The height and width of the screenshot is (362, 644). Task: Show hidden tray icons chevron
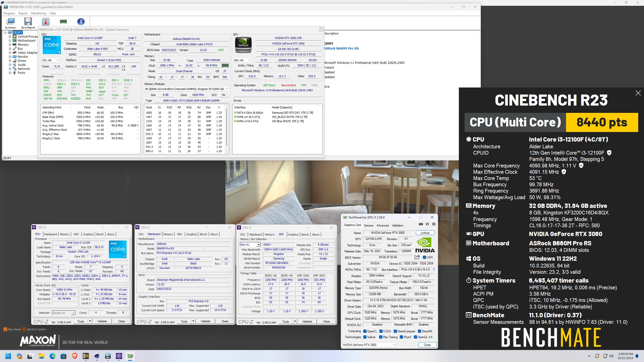[589, 356]
